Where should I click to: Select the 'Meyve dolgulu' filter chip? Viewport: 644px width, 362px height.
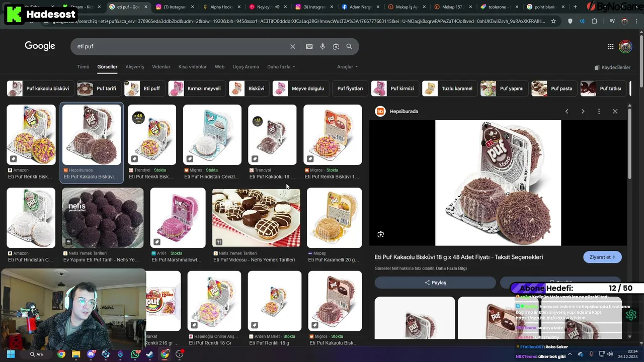click(301, 88)
